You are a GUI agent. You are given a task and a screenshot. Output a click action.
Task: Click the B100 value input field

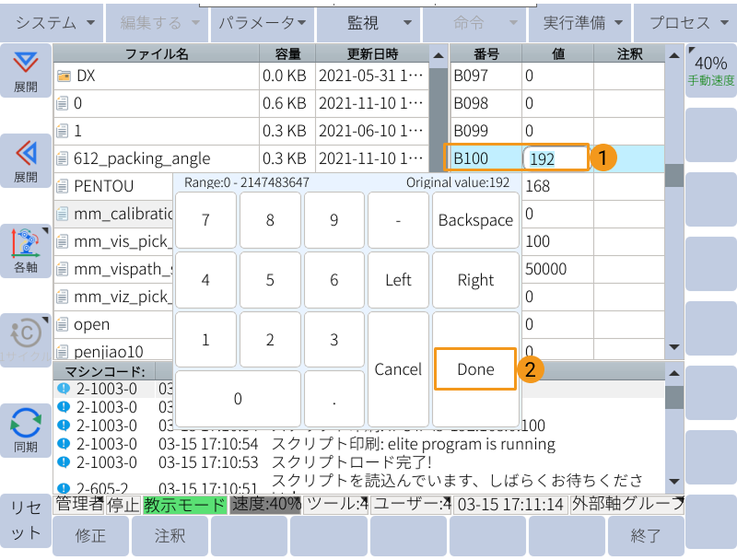click(x=556, y=158)
